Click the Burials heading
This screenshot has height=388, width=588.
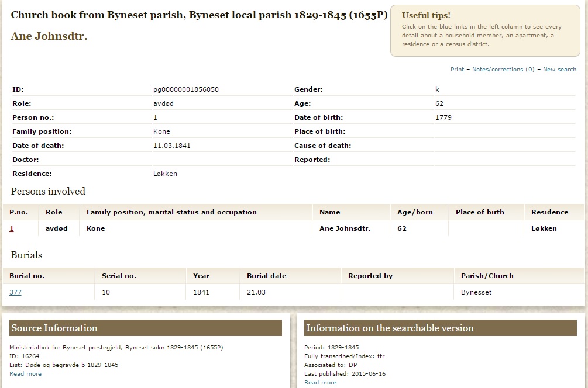pos(27,255)
